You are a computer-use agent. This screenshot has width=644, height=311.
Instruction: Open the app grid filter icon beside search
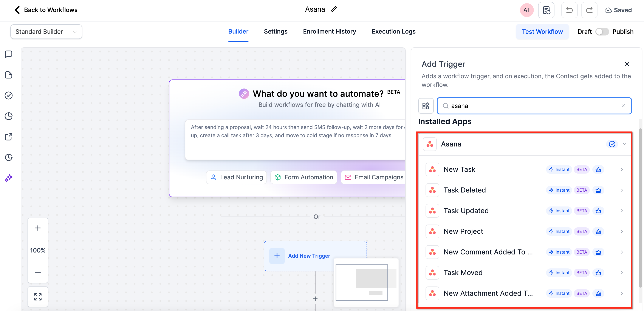coord(426,106)
